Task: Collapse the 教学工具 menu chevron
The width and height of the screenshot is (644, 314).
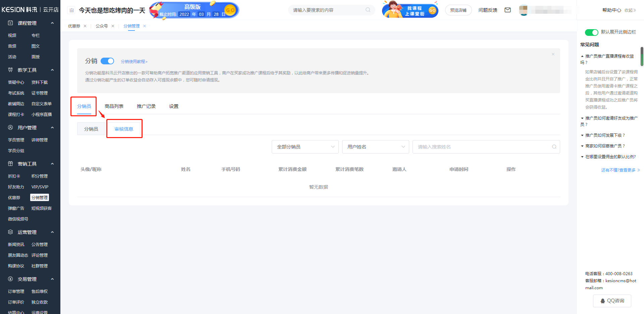Action: [x=52, y=70]
